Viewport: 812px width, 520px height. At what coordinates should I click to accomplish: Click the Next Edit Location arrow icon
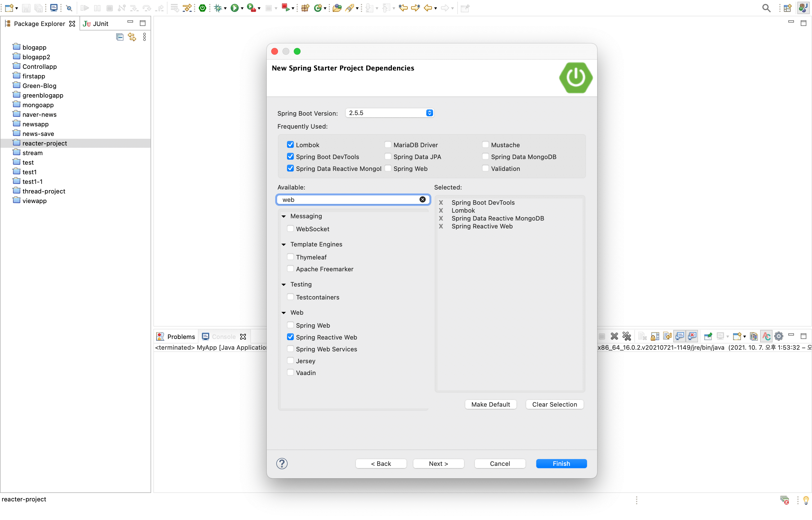coord(415,8)
